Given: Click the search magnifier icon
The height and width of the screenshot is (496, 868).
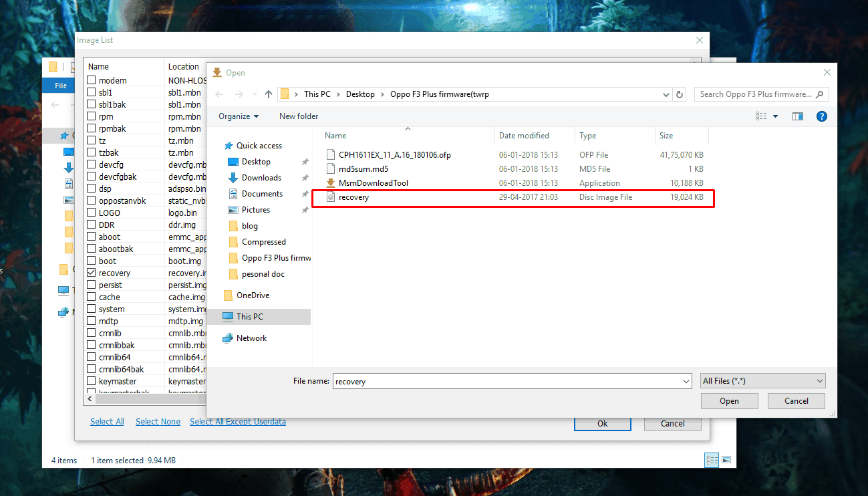Looking at the screenshot, I should coord(821,94).
